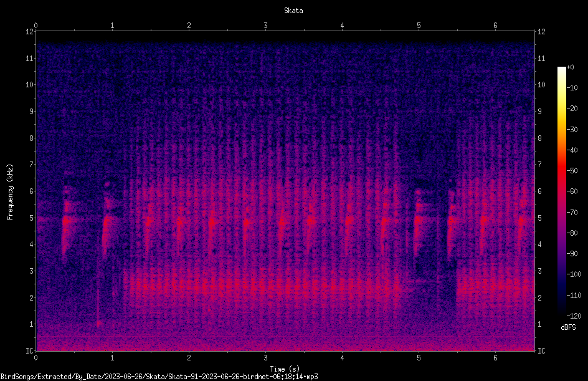Click the "10" tick on the right frequency axis
The image size is (588, 381).
[541, 85]
